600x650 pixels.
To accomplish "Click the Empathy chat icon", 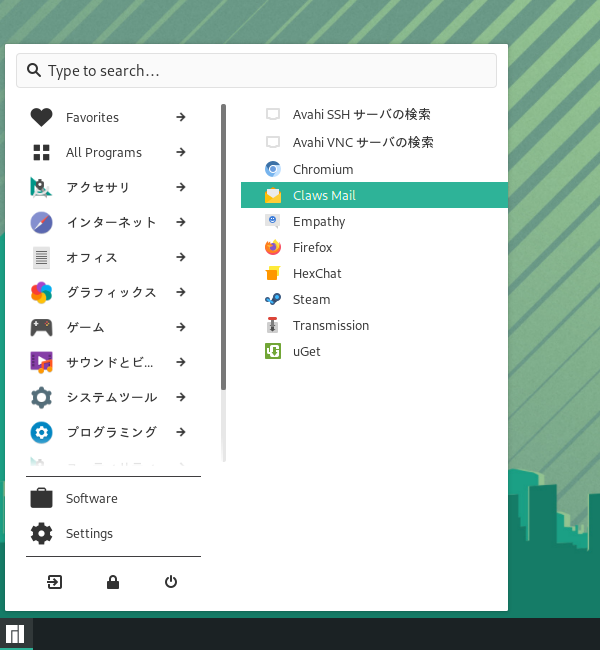I will (x=273, y=221).
